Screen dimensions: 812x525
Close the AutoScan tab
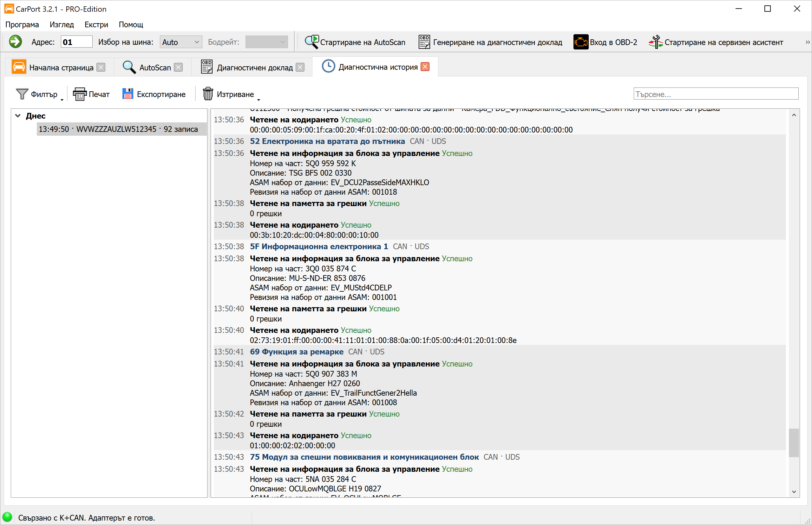(x=178, y=67)
